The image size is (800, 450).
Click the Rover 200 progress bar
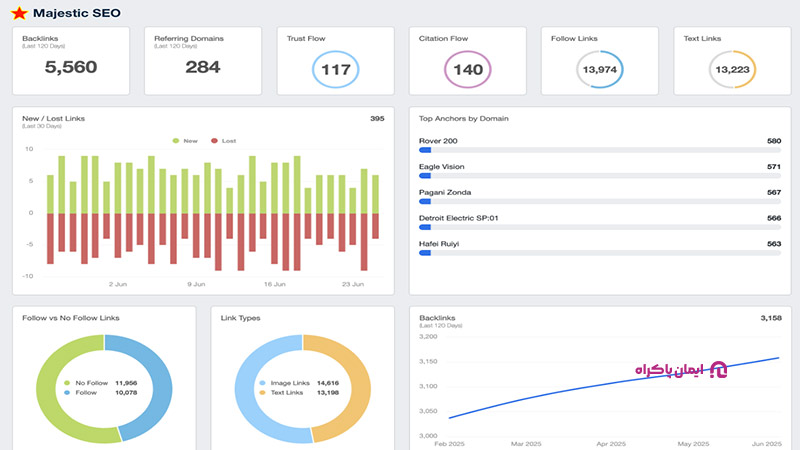pos(600,150)
